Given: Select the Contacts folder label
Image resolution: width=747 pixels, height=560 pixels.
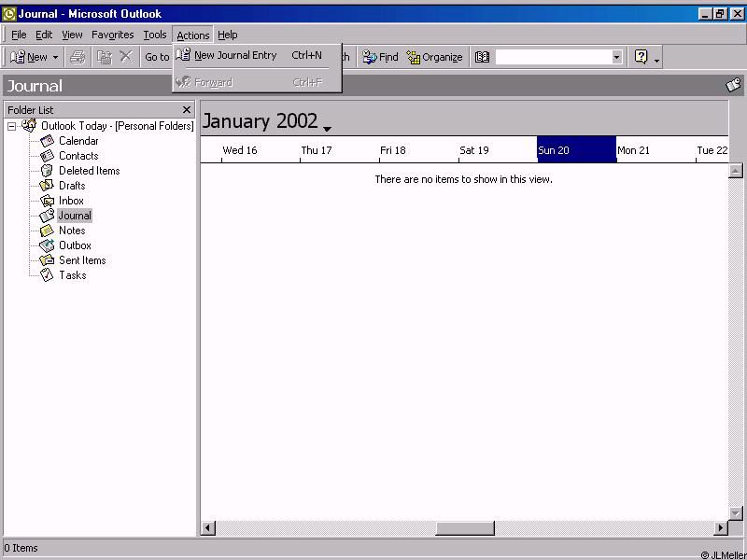Looking at the screenshot, I should tap(78, 156).
